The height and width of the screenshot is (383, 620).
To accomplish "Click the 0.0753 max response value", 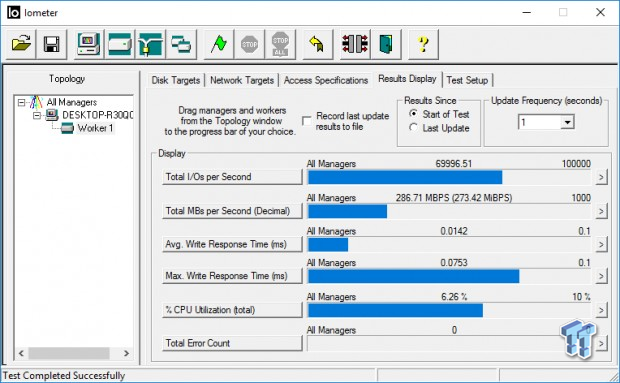I will (x=454, y=263).
